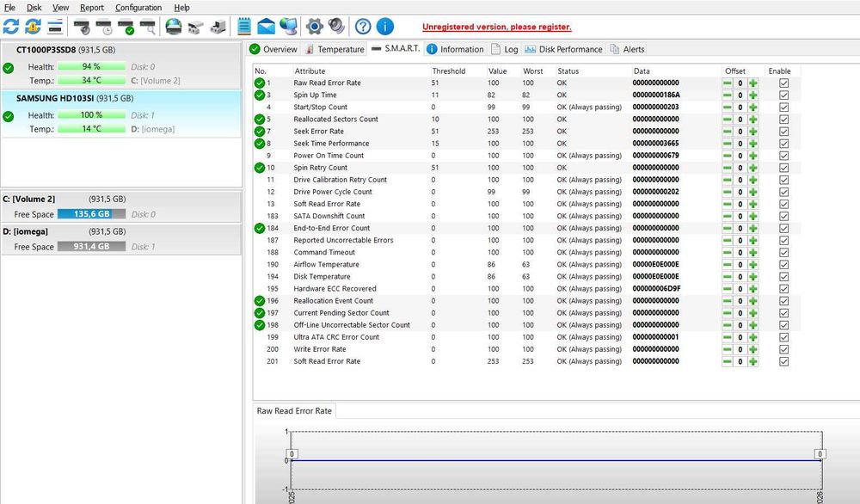Click the disk with magnifier toolbar icon
The height and width of the screenshot is (504, 860).
[148, 27]
